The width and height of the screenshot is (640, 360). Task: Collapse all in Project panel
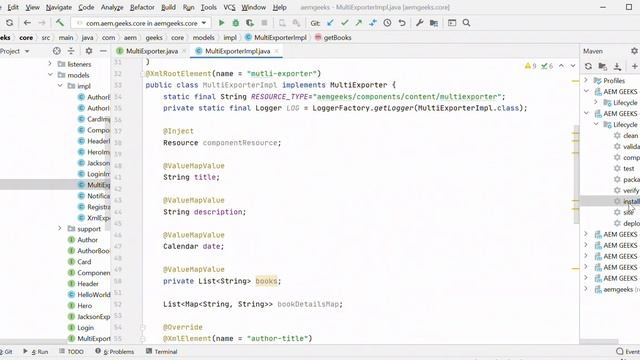71,51
